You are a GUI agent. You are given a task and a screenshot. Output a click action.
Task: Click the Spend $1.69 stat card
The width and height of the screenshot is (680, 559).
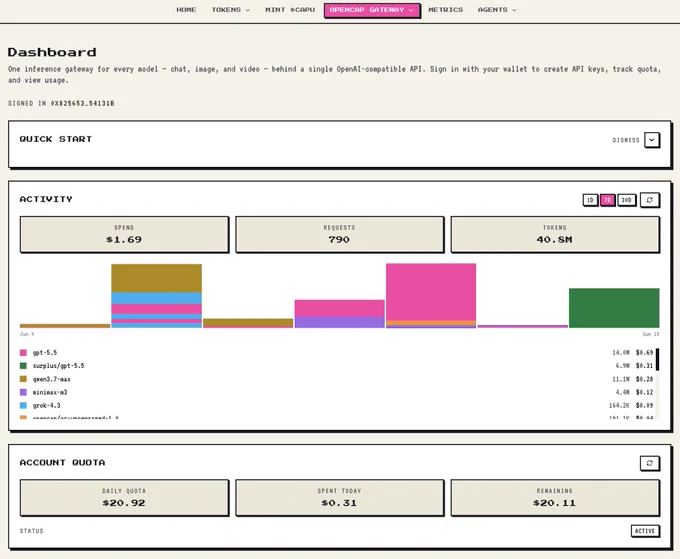point(124,234)
